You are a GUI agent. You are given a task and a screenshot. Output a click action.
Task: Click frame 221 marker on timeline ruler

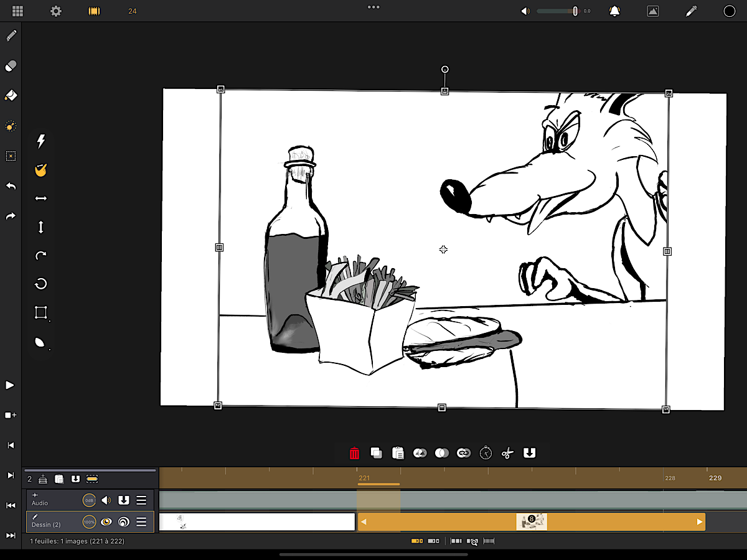pyautogui.click(x=364, y=478)
